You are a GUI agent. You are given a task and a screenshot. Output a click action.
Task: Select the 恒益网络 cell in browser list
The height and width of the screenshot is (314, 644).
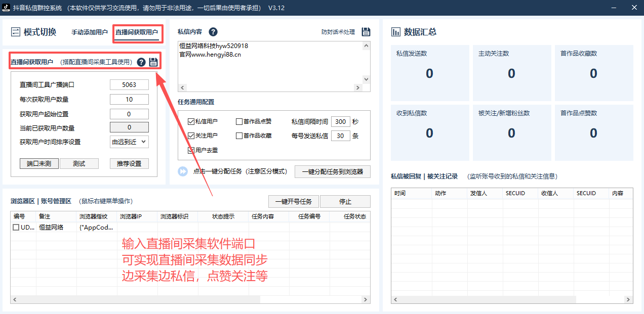(x=56, y=228)
